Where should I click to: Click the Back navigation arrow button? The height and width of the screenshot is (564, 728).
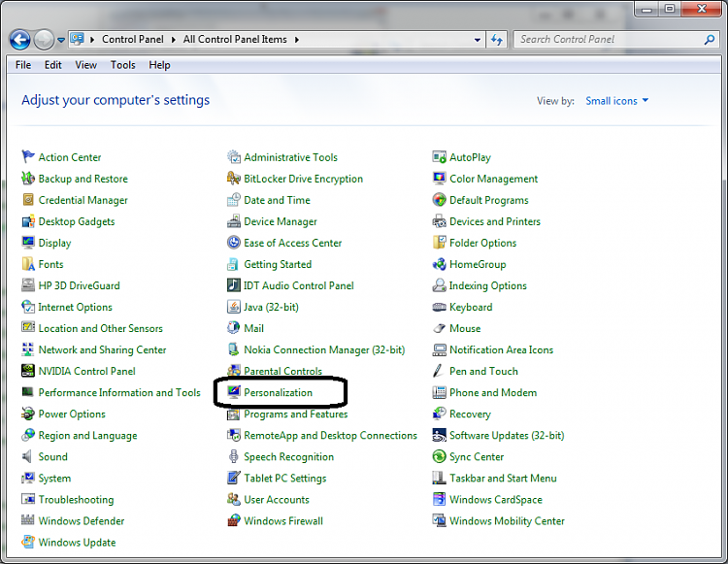point(20,40)
